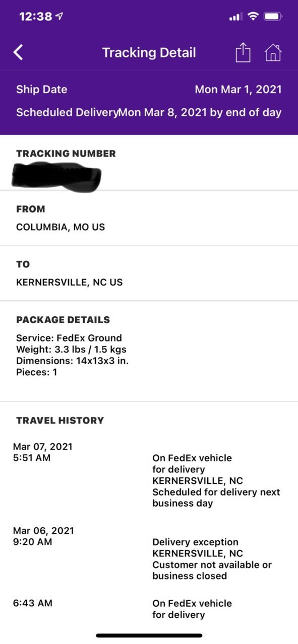298x644 pixels.
Task: Select the Tracking Detail title
Action: 149,52
